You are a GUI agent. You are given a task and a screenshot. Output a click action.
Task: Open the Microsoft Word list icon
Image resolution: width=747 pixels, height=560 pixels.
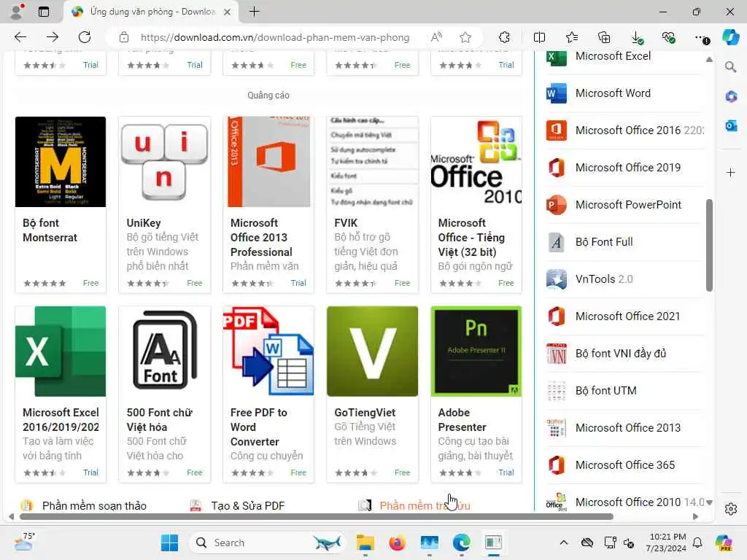pyautogui.click(x=557, y=93)
